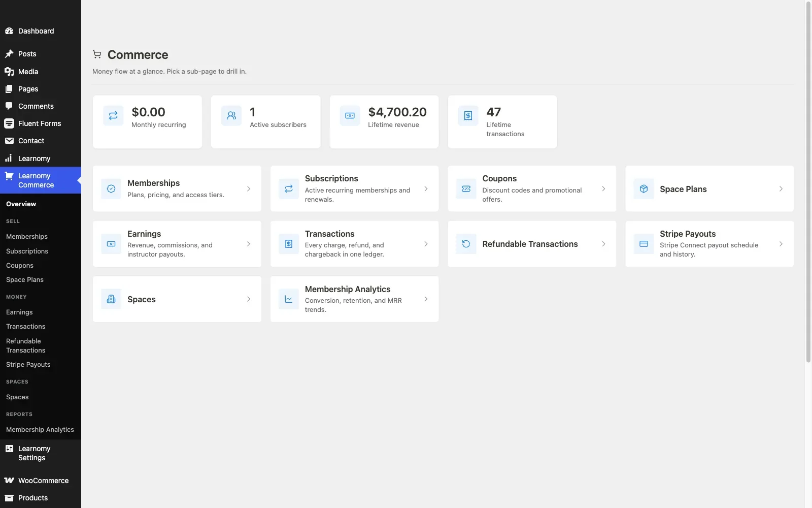
Task: Click the Learnomy Commerce menu label
Action: (x=36, y=180)
